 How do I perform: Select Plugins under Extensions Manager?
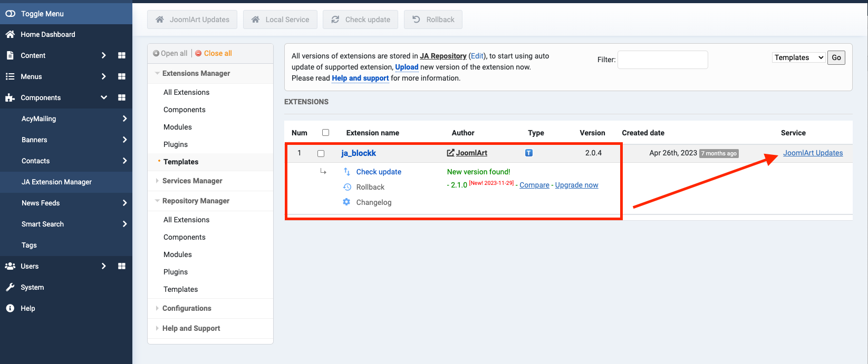176,144
